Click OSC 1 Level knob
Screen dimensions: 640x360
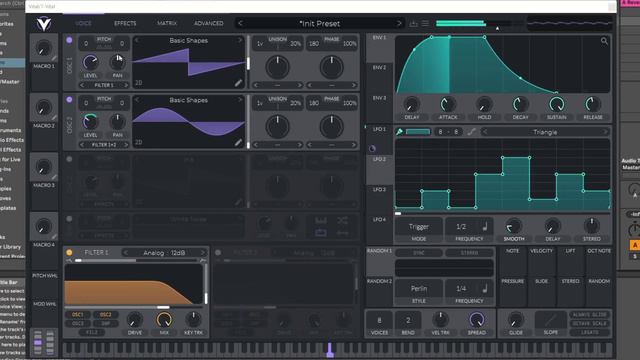tap(90, 62)
